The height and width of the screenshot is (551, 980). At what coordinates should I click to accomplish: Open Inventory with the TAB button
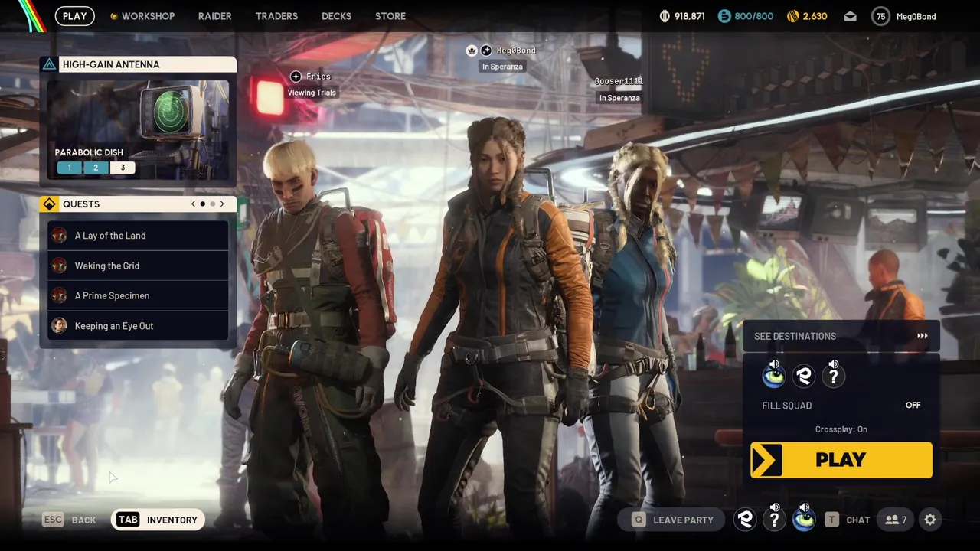158,520
